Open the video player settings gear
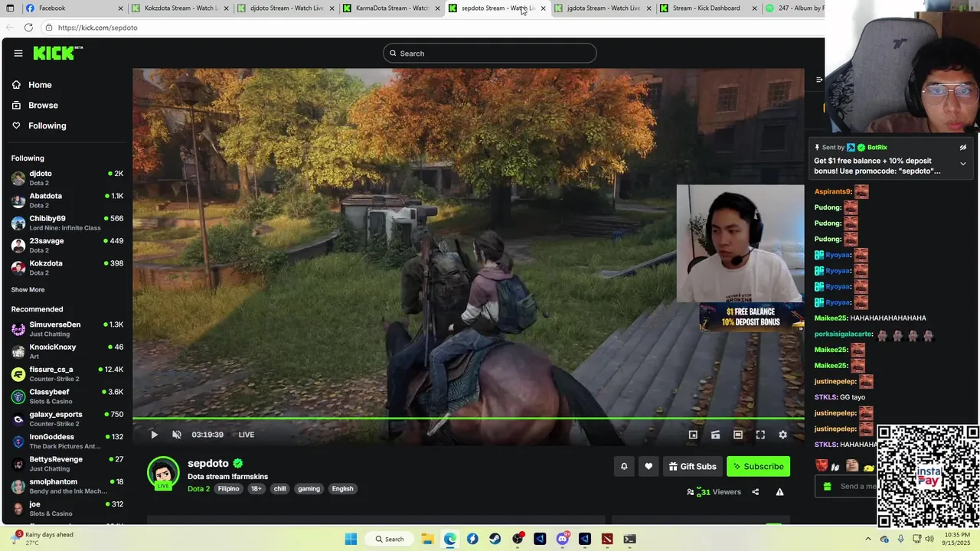 pyautogui.click(x=782, y=435)
